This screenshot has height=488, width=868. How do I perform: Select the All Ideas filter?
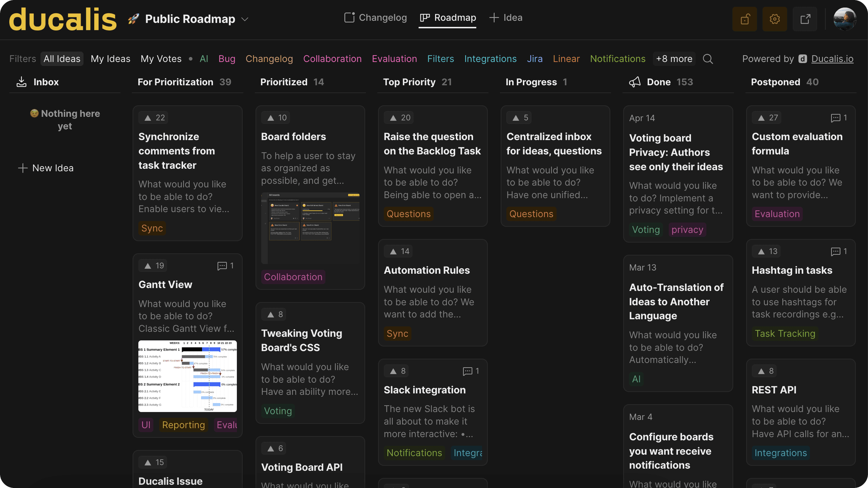(x=62, y=59)
